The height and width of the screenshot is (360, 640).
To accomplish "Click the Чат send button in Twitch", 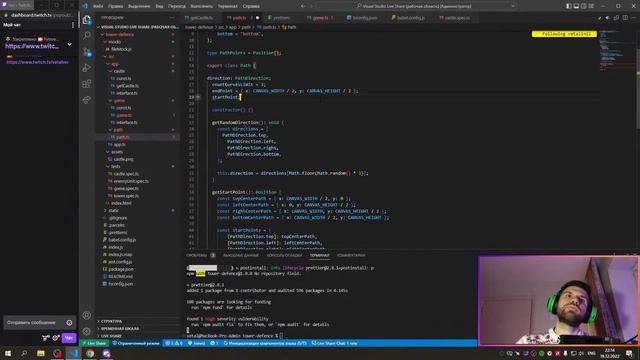I will (x=69, y=338).
